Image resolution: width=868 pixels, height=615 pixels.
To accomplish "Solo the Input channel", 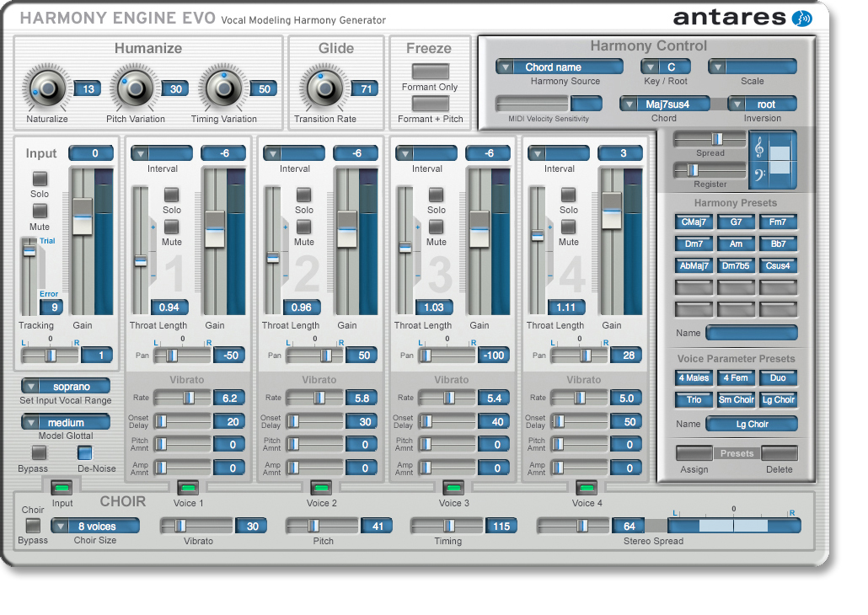I will coord(40,179).
